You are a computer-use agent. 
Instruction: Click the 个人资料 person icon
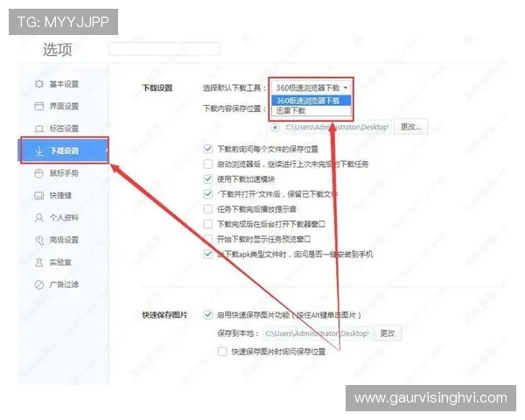39,218
